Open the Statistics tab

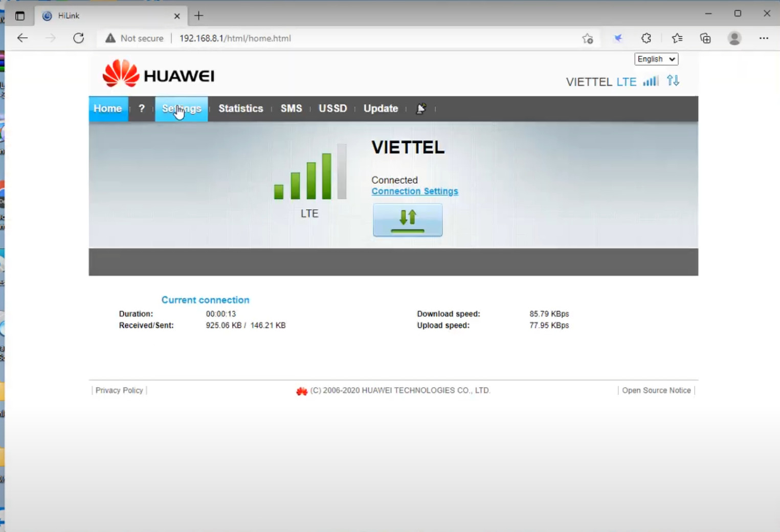click(241, 108)
